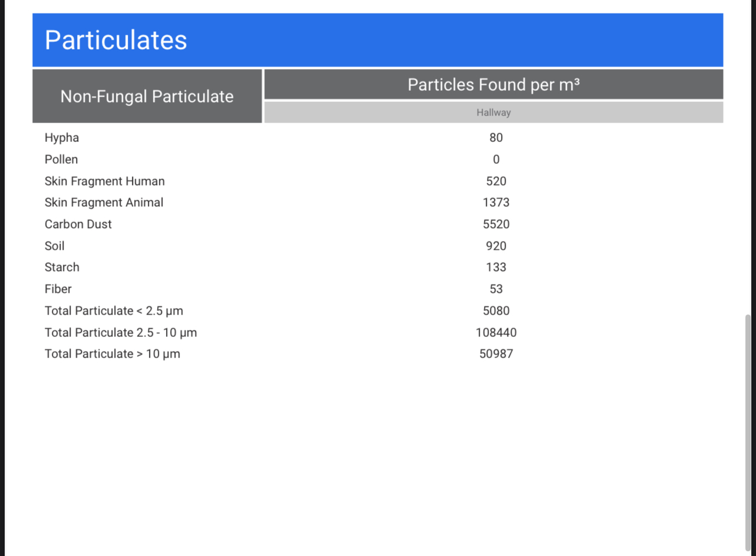Click the Hypha row label
The height and width of the screenshot is (556, 756).
[x=62, y=138]
